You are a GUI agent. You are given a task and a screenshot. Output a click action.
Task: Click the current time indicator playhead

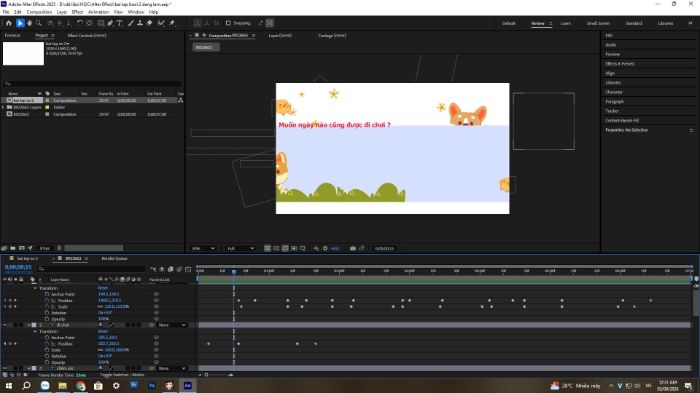[x=233, y=272]
